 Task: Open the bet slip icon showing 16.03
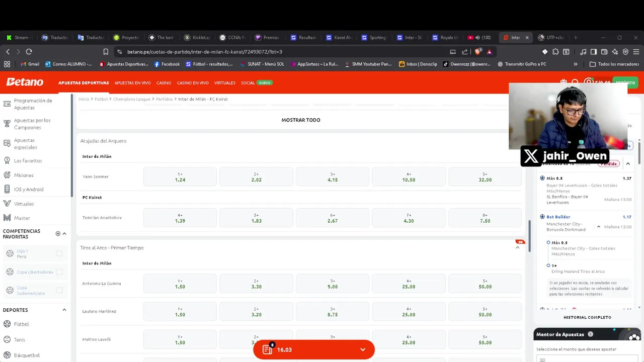tap(267, 349)
